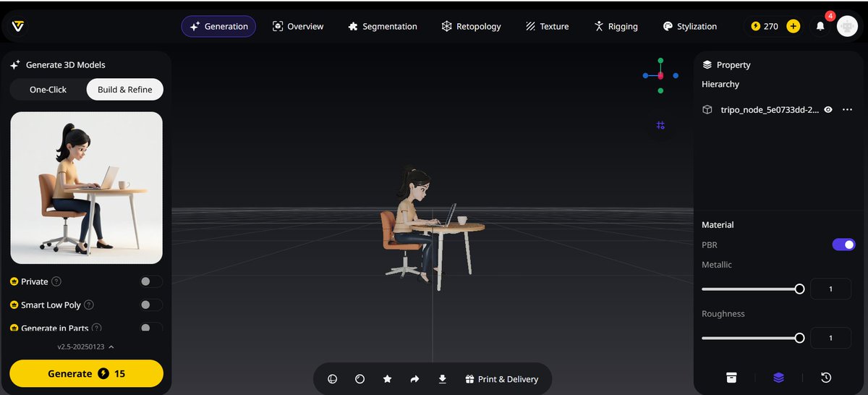The image size is (868, 395).
Task: Click the help icon next to Smart Low Poly
Action: pos(89,305)
